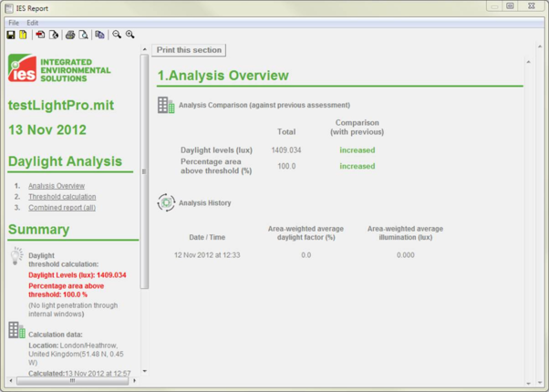Click the Analysis History icon
The width and height of the screenshot is (549, 392).
pos(165,202)
